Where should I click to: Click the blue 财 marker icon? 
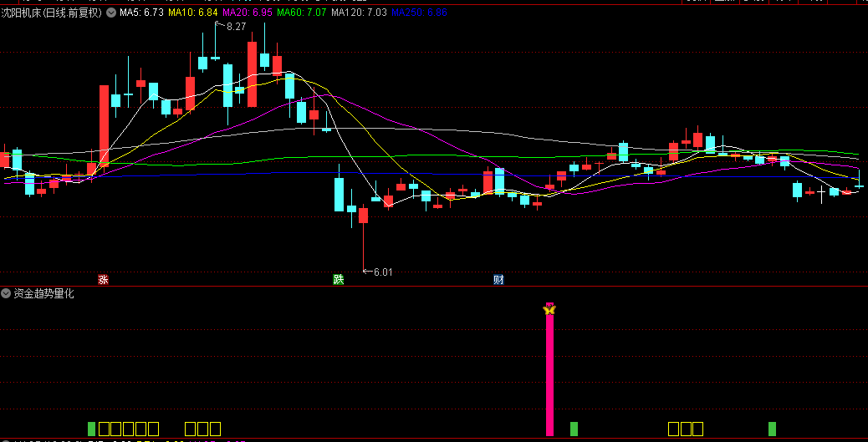(498, 279)
